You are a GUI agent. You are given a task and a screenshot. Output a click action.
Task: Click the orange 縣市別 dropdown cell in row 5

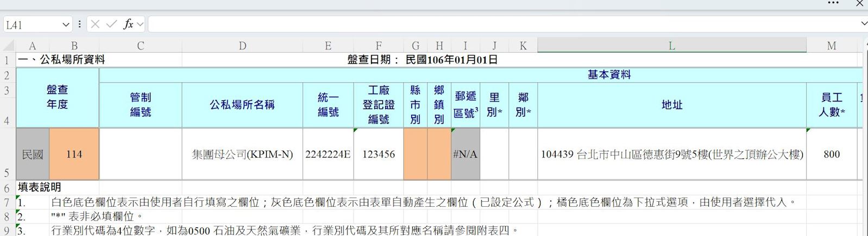415,154
